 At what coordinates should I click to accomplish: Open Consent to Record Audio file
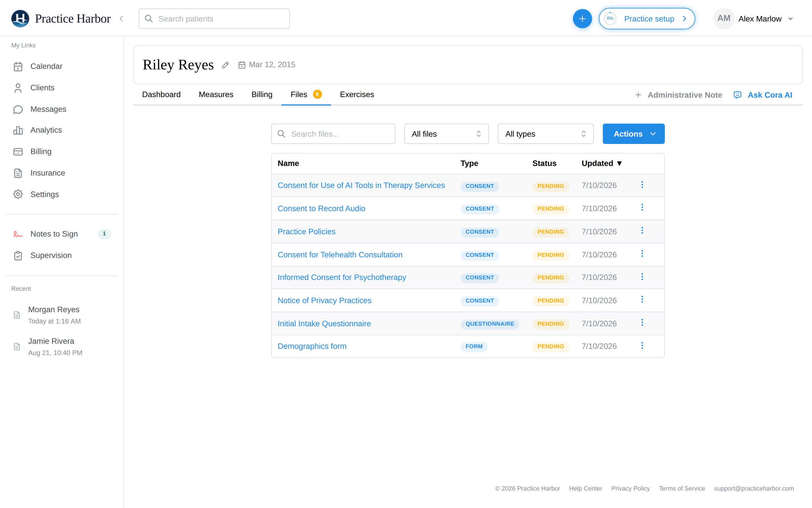(321, 208)
